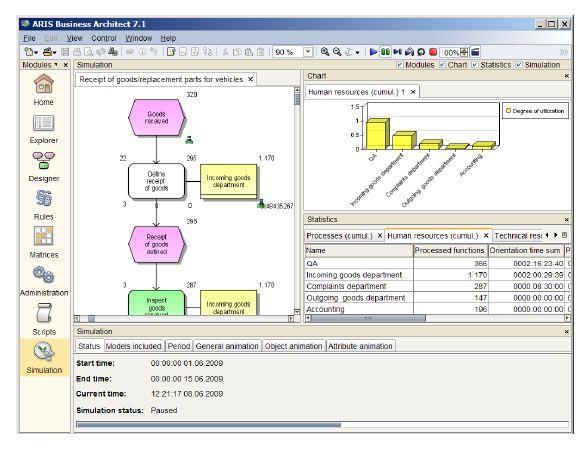The width and height of the screenshot is (588, 451).
Task: Click the binoculars Find icon
Action: [x=112, y=52]
